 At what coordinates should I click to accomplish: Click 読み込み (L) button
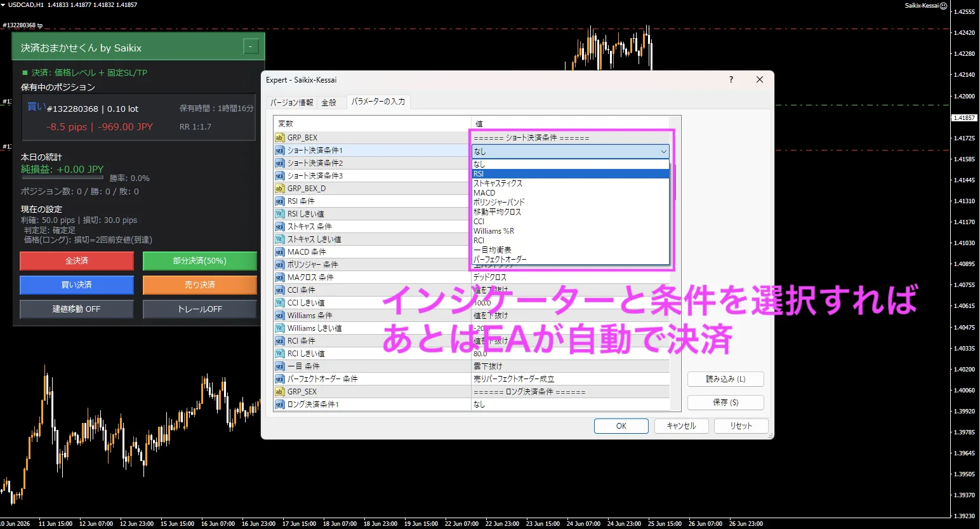point(725,379)
